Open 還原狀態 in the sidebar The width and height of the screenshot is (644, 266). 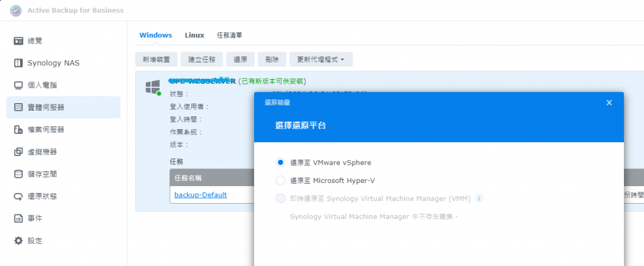coord(64,196)
